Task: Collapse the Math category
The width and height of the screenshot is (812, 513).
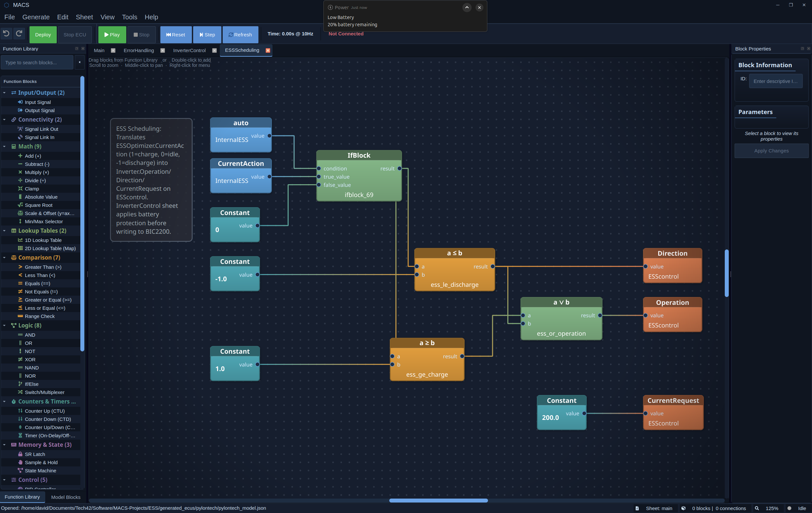Action: [4, 147]
